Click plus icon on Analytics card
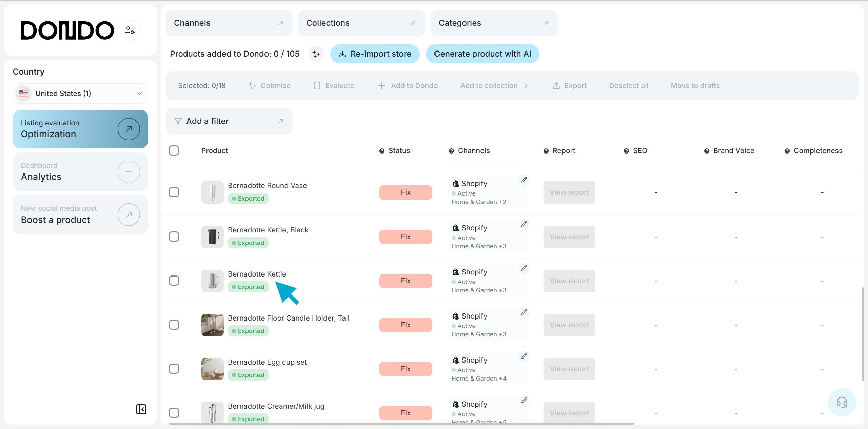Screen dimensions: 868x429 pyautogui.click(x=129, y=172)
